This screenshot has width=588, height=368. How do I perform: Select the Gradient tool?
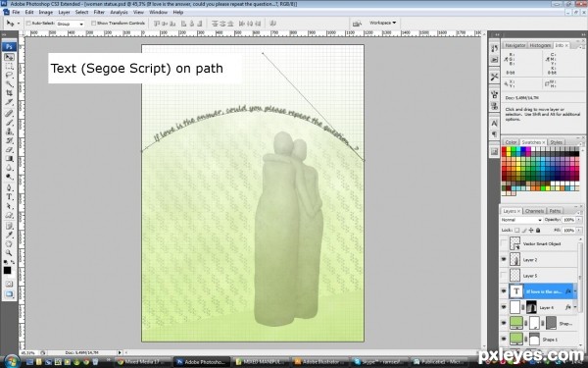9,158
